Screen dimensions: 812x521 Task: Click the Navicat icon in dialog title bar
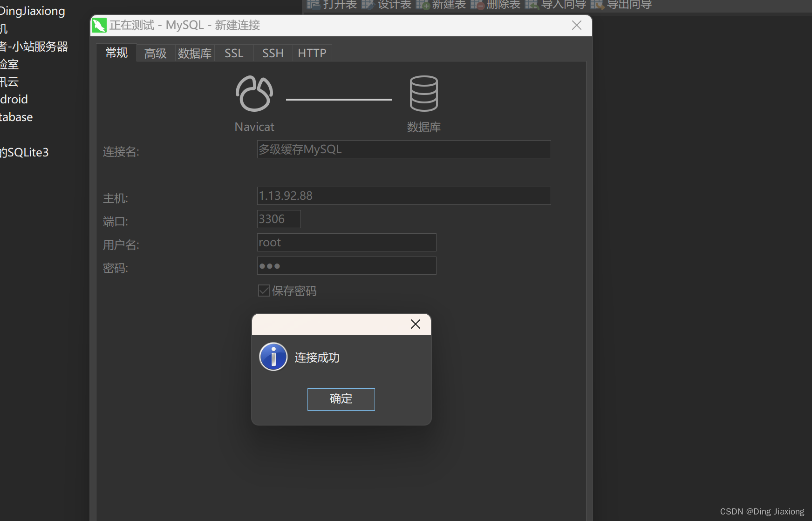(x=99, y=25)
